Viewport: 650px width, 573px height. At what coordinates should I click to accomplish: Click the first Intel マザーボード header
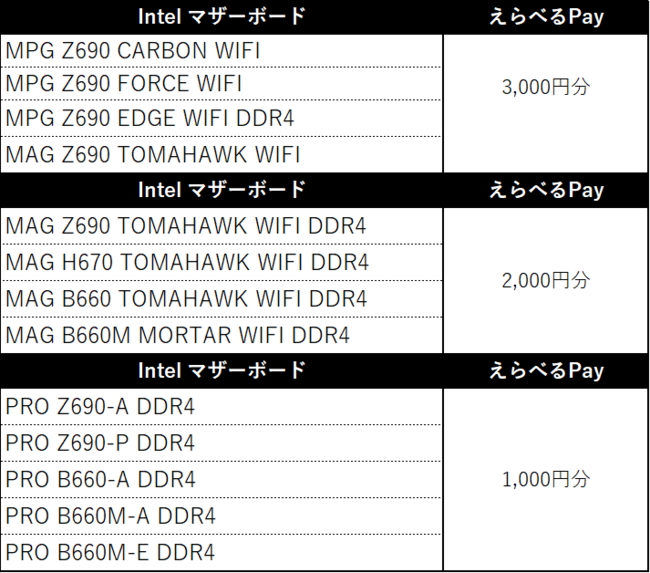[x=221, y=17]
